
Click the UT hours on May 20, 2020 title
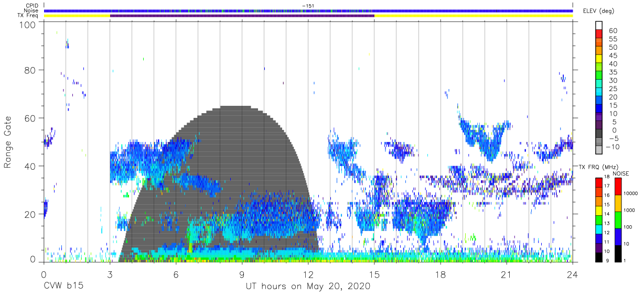308,287
